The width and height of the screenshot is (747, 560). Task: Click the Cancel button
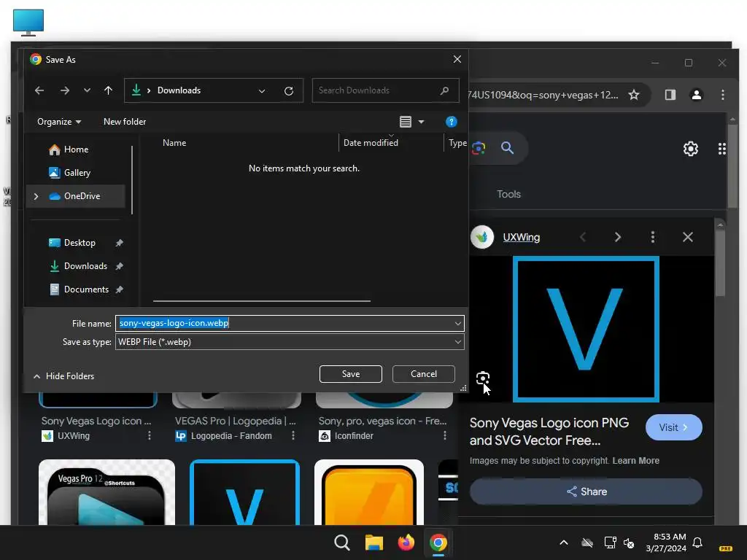(x=424, y=374)
